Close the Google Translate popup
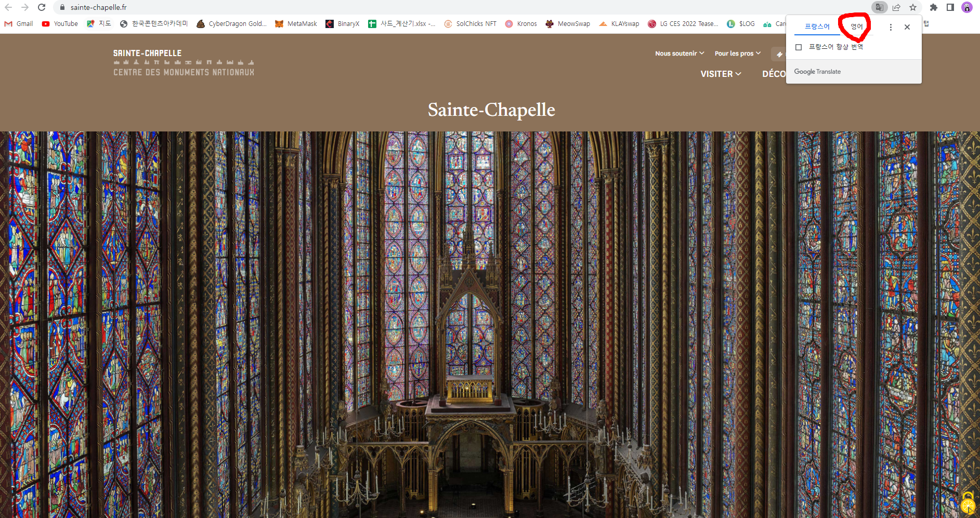The height and width of the screenshot is (518, 980). (907, 27)
